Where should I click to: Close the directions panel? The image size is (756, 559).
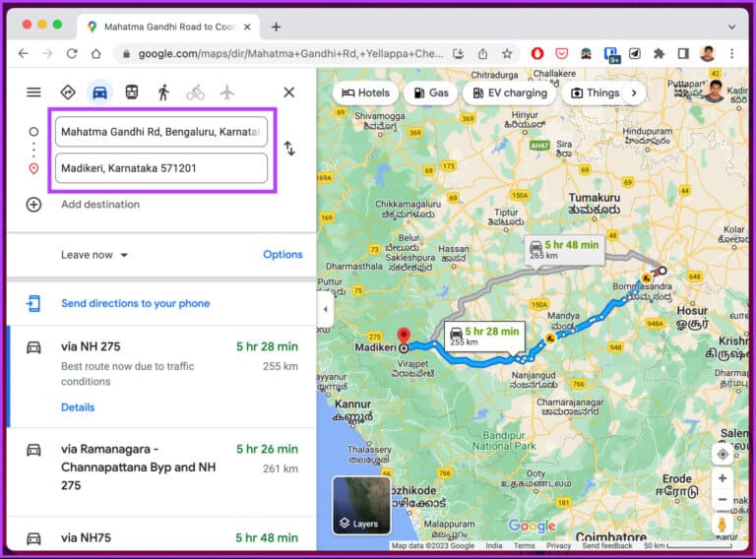[x=288, y=93]
